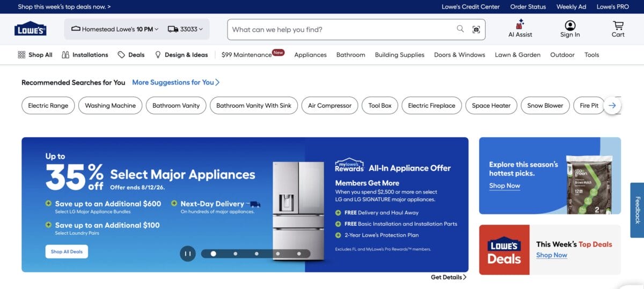The width and height of the screenshot is (644, 289).
Task: Open the Outdoor category
Action: pos(562,55)
